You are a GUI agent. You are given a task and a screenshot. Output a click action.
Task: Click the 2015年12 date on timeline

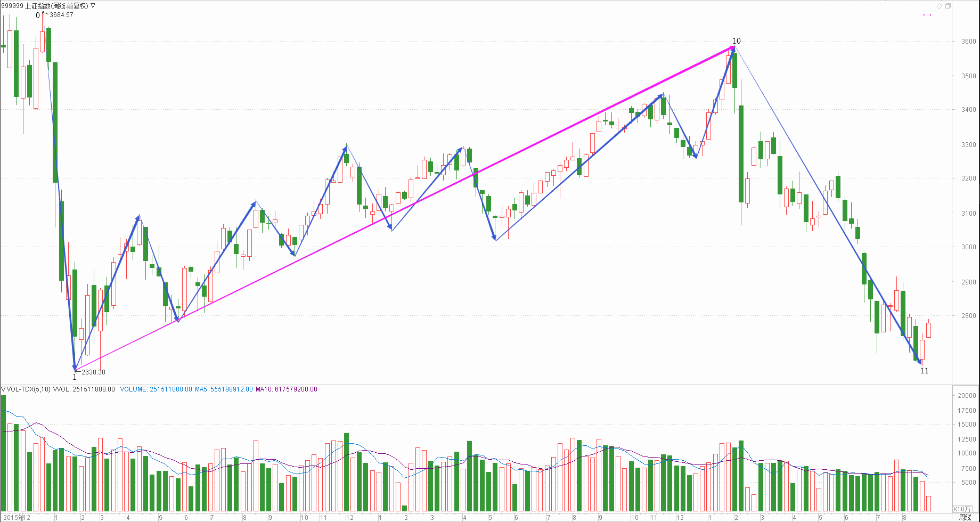(x=17, y=517)
